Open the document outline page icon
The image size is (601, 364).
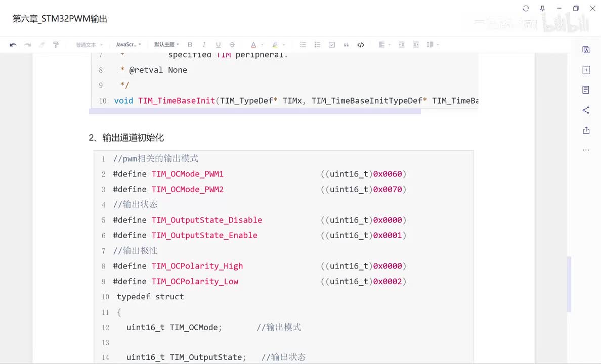pos(586,90)
